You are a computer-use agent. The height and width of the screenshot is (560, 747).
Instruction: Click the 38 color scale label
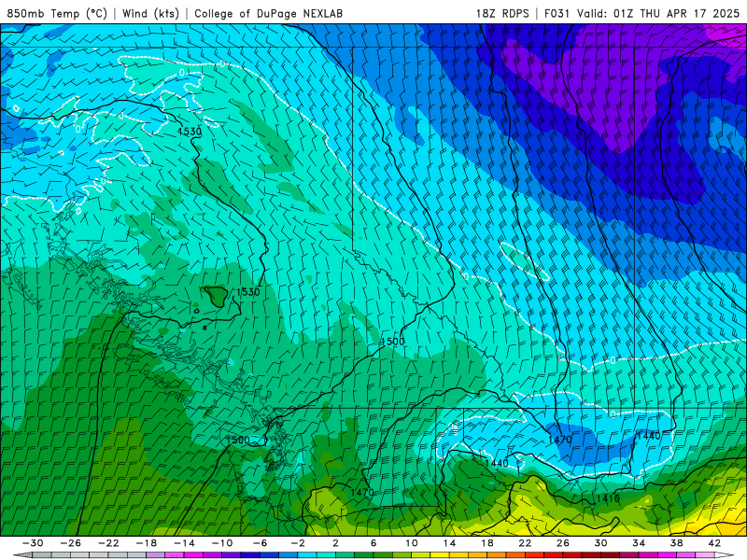pos(676,543)
